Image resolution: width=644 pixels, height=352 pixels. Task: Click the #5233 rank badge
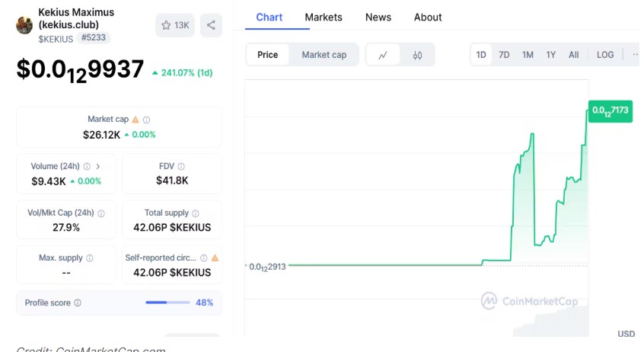93,38
